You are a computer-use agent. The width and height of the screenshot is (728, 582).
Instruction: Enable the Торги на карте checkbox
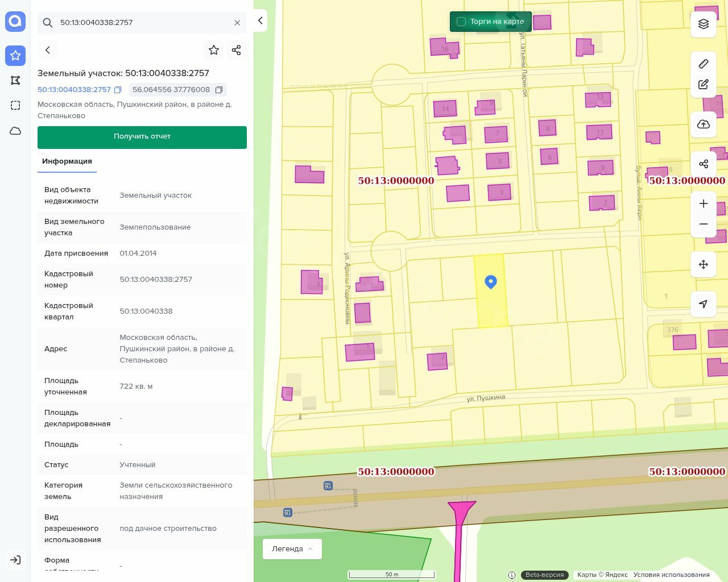pos(461,22)
